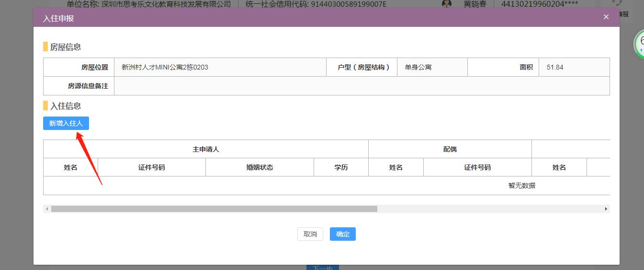The image size is (644, 270).
Task: Click the 房屋位置 label cell
Action: (79, 67)
